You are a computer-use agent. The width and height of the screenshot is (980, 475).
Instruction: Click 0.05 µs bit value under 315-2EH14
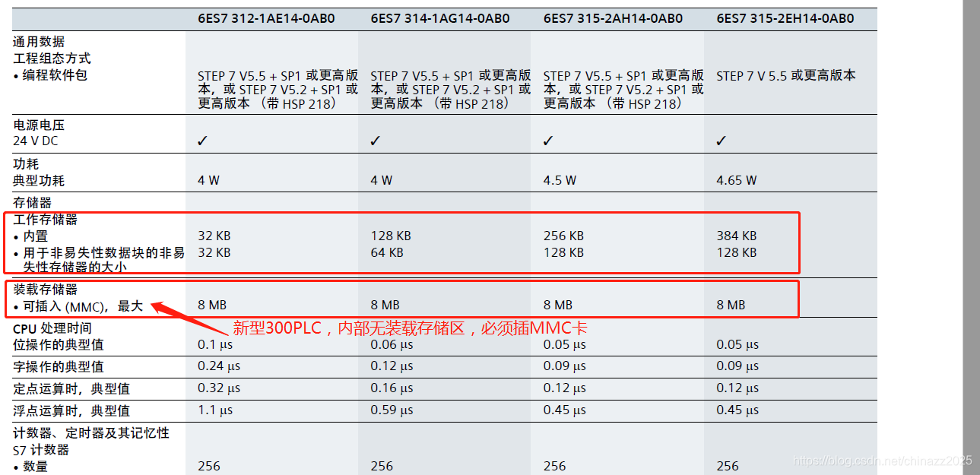737,345
